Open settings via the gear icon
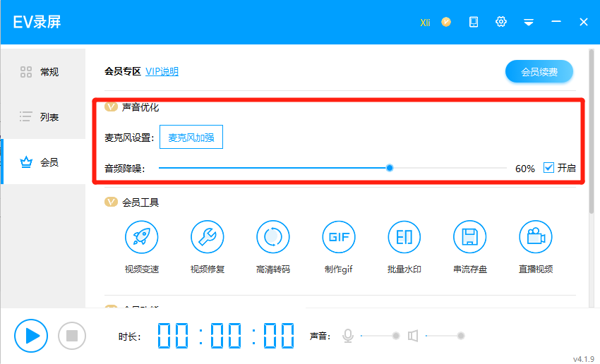This screenshot has width=600, height=364. tap(501, 22)
